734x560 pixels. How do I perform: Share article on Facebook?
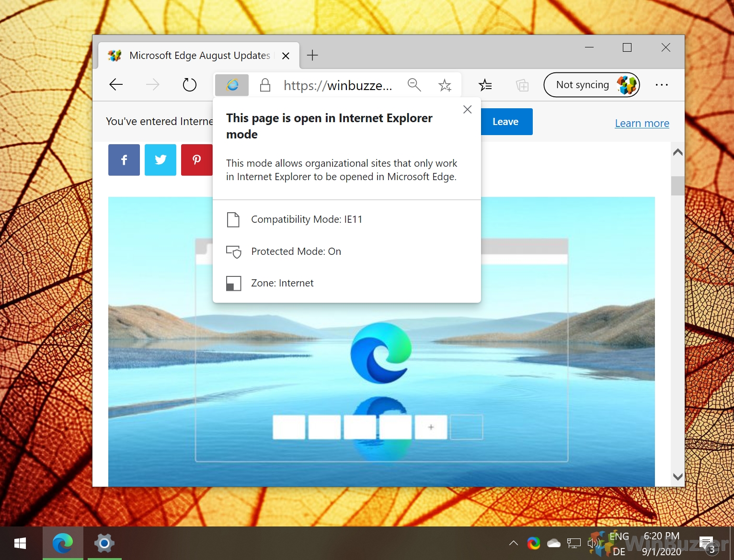pyautogui.click(x=124, y=160)
